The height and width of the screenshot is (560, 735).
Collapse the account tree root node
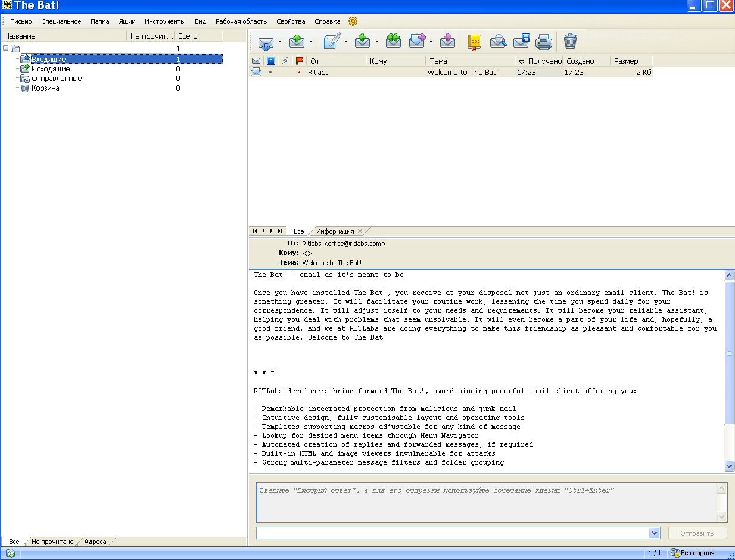tap(6, 49)
